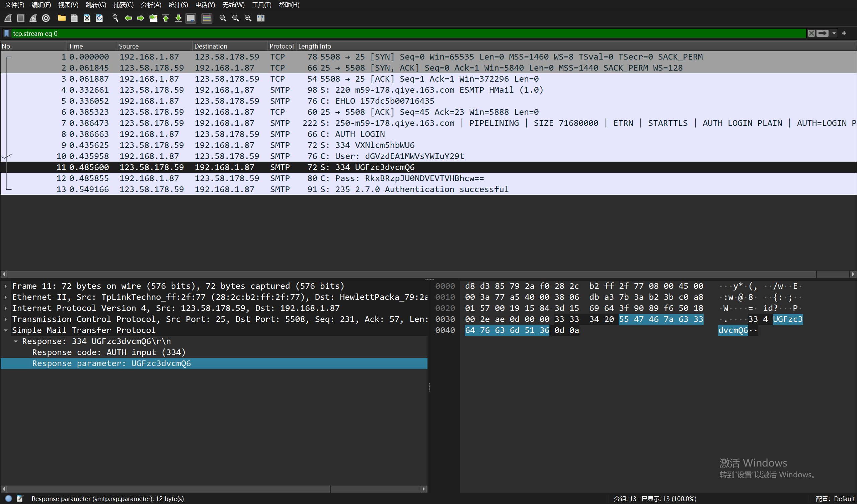Toggle auto-scroll during live capture
This screenshot has height=504, width=857.
tap(191, 18)
